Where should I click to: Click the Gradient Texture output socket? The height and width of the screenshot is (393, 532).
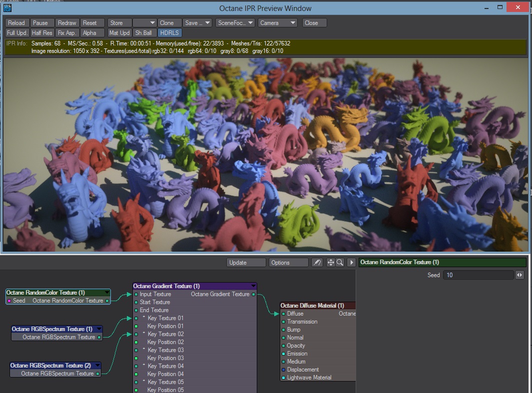(x=253, y=294)
